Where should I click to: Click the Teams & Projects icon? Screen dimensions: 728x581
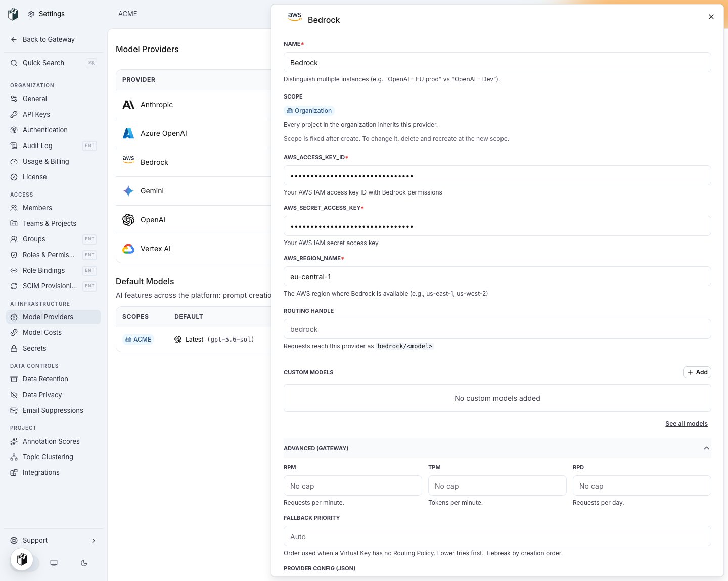pos(14,223)
